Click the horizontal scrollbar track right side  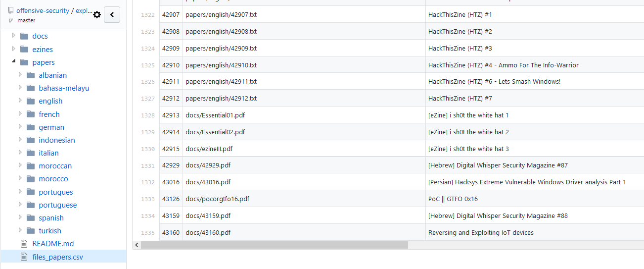[526, 245]
